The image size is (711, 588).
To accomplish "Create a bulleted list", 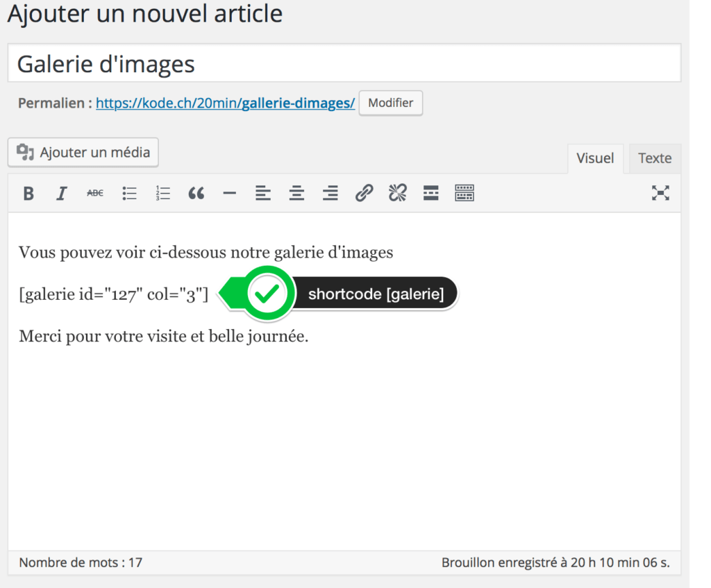I will point(129,193).
